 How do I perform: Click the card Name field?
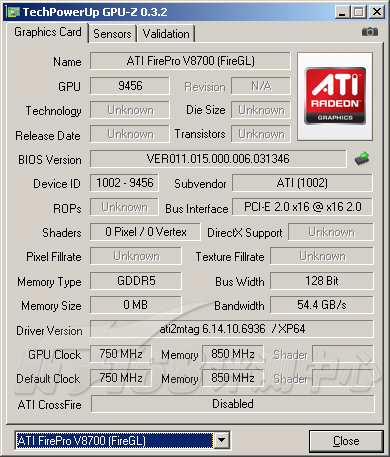click(x=190, y=61)
